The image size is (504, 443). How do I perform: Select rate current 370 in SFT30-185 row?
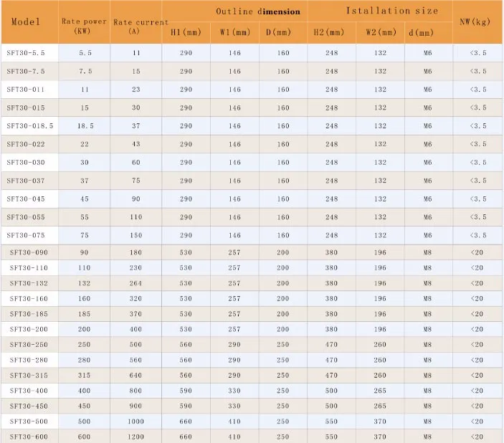tap(135, 314)
